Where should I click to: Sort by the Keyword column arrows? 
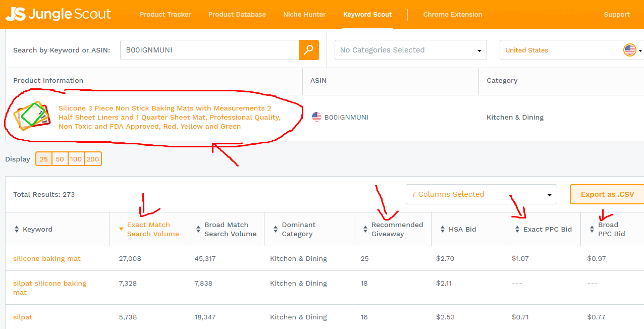pyautogui.click(x=16, y=229)
